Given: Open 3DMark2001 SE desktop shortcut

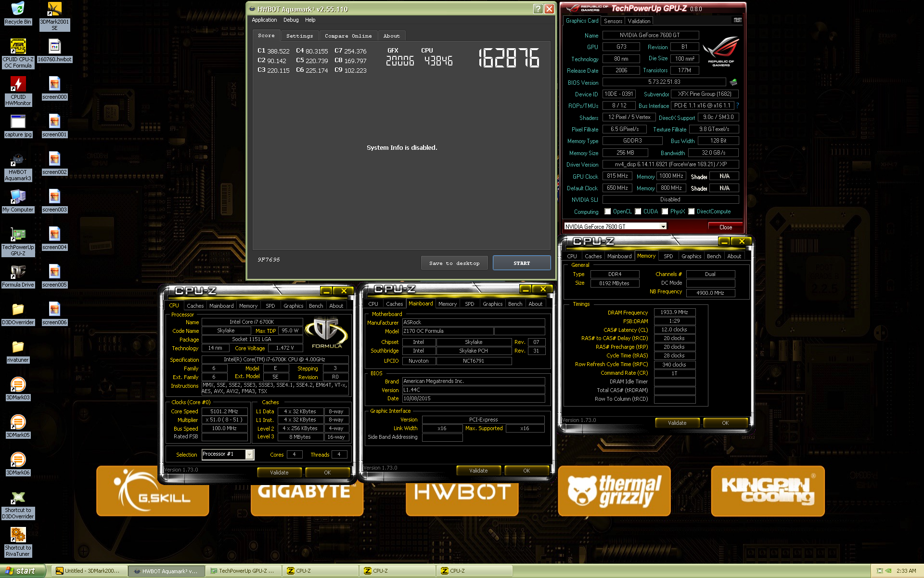Looking at the screenshot, I should coord(54,16).
